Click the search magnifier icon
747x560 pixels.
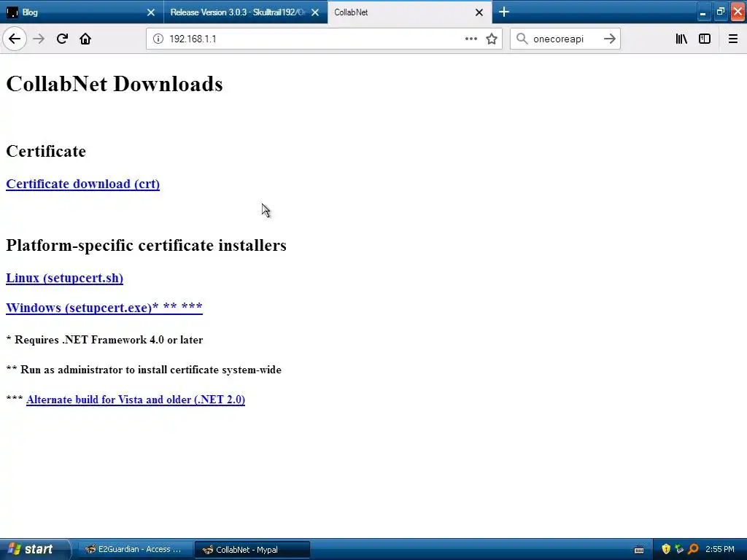(x=522, y=39)
